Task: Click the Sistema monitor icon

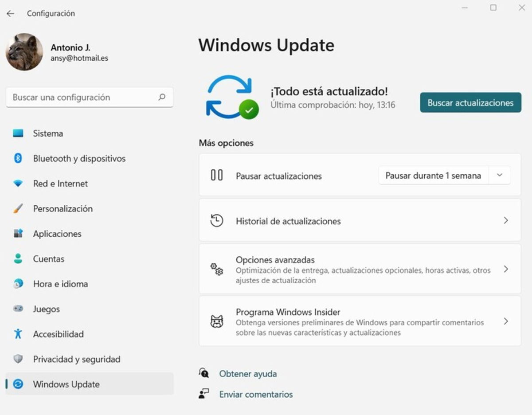Action: point(18,133)
